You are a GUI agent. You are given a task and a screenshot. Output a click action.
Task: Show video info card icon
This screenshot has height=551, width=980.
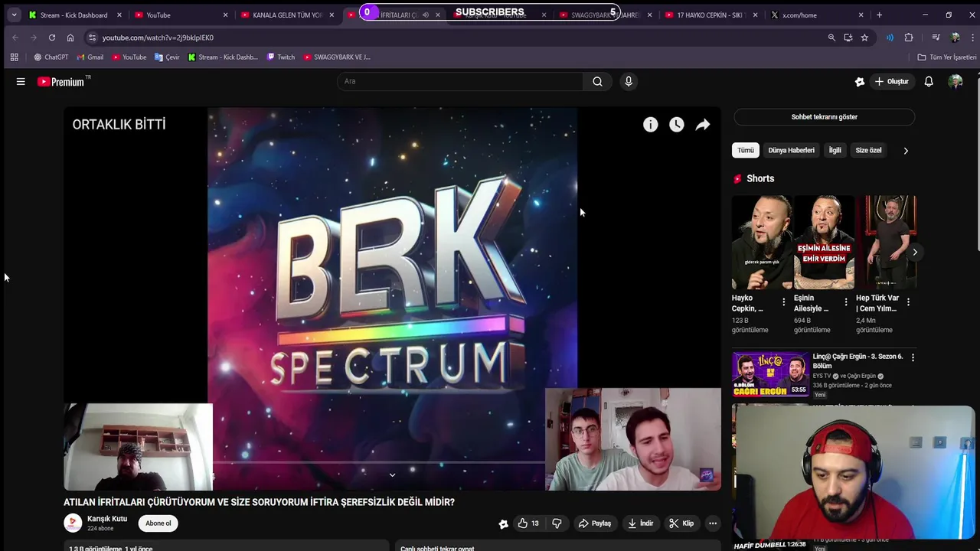tap(650, 125)
